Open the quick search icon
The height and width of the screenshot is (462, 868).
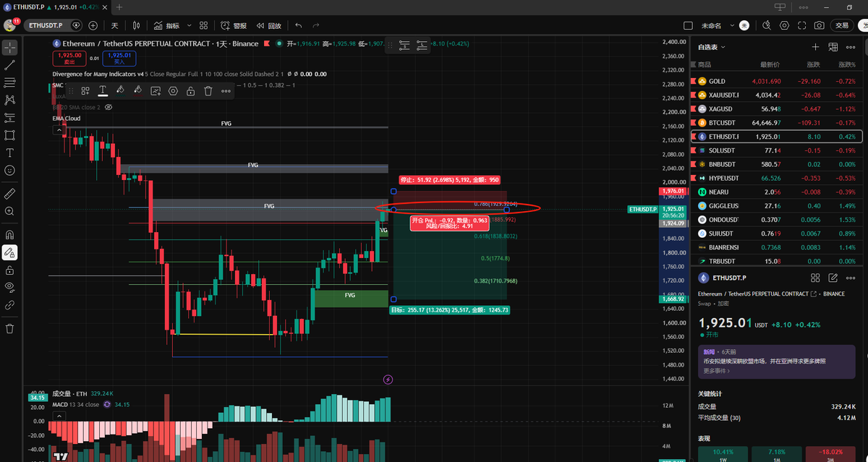(767, 25)
